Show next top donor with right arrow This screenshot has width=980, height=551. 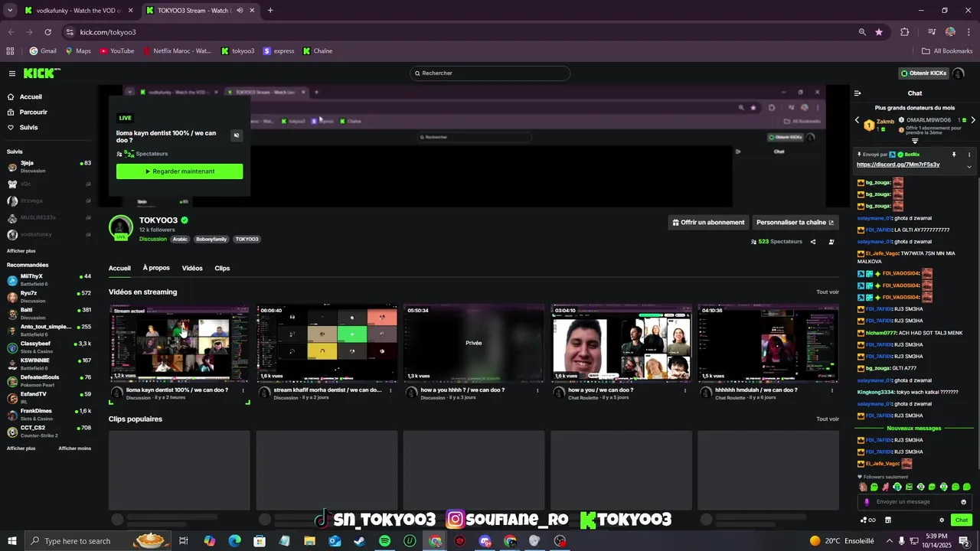[972, 120]
